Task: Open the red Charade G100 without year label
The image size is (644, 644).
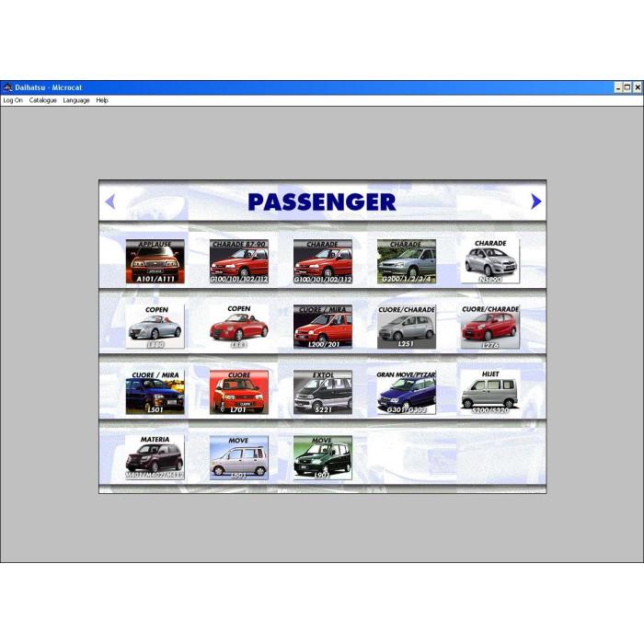Action: 322,261
